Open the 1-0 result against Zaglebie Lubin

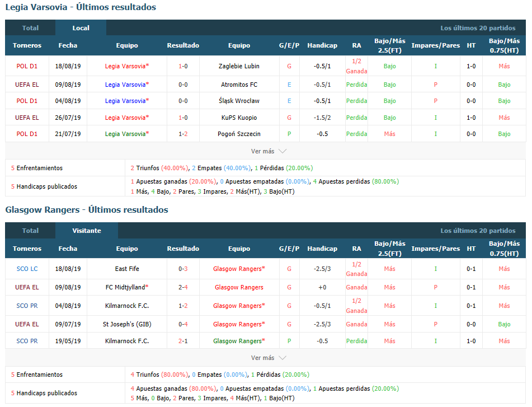point(183,66)
